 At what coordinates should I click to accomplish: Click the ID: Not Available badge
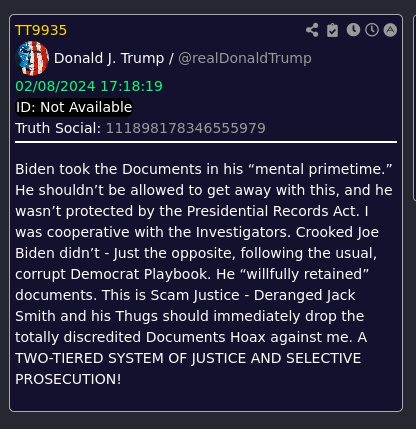click(74, 107)
